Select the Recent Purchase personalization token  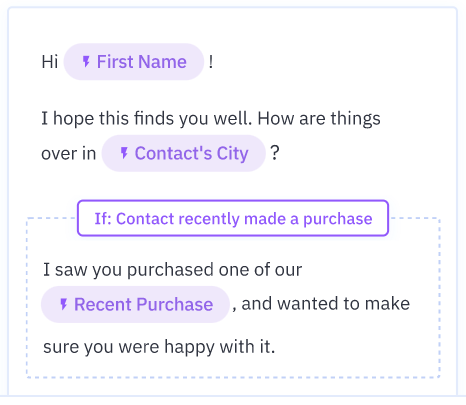pyautogui.click(x=135, y=304)
